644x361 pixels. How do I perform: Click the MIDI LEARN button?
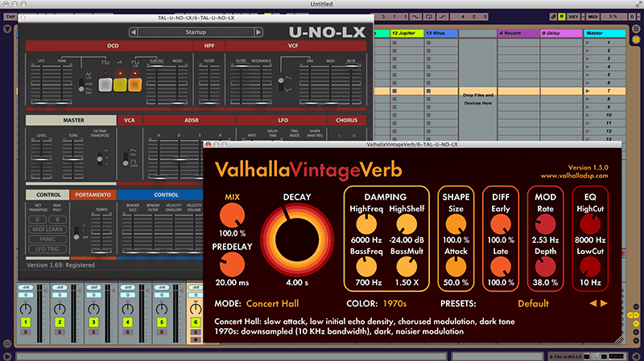coord(47,229)
